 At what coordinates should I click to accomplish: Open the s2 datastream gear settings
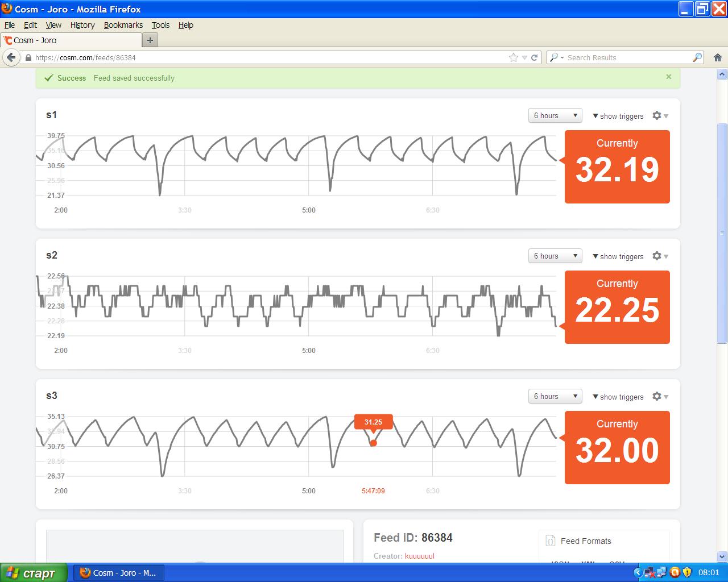(x=660, y=256)
